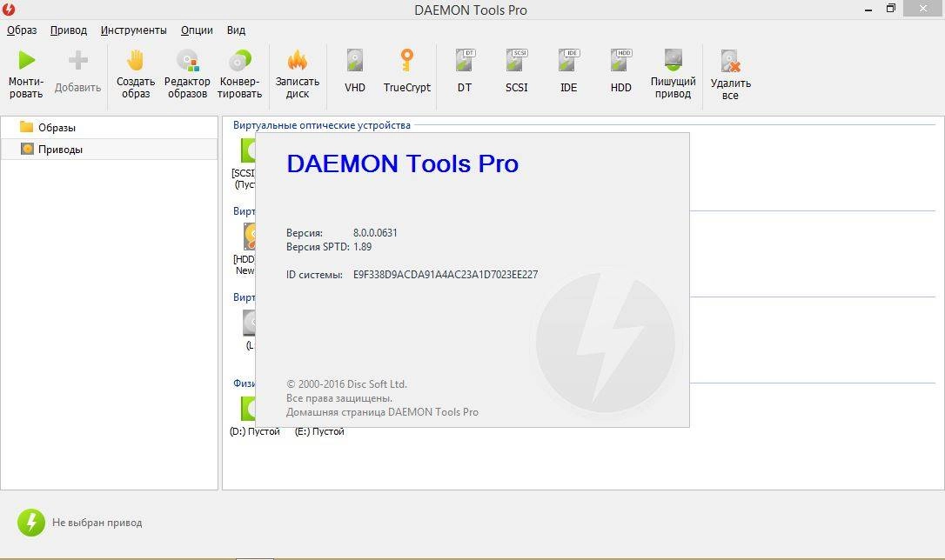Open the Опции menu
The image size is (945, 560).
point(197,30)
